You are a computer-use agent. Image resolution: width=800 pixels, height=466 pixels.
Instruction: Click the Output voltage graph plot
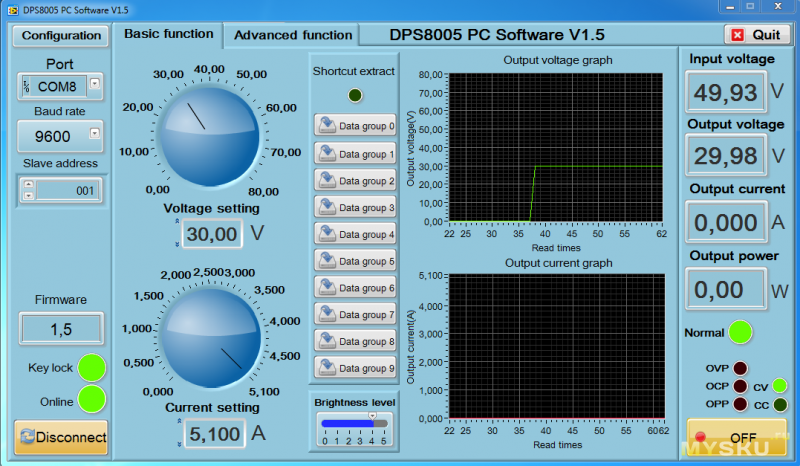[x=556, y=148]
